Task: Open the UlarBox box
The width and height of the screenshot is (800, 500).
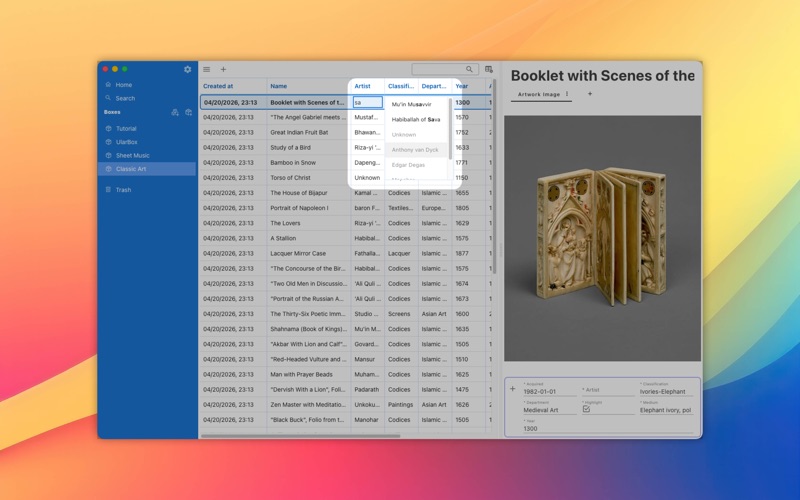Action: (147, 142)
